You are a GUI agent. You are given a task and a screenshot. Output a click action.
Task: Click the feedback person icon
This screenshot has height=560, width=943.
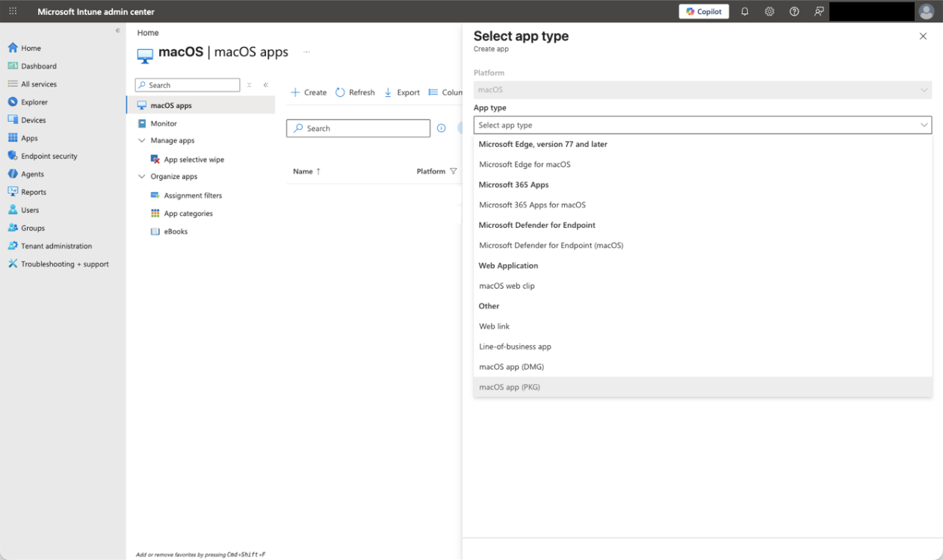pos(819,11)
